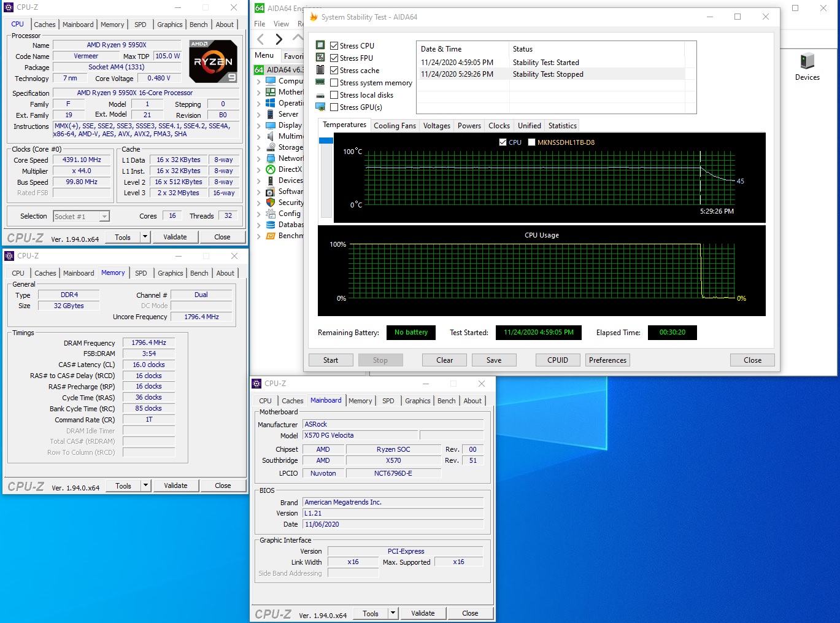Screen dimensions: 840x623
Task: Open the SPD tab in Memory window
Action: pos(141,273)
